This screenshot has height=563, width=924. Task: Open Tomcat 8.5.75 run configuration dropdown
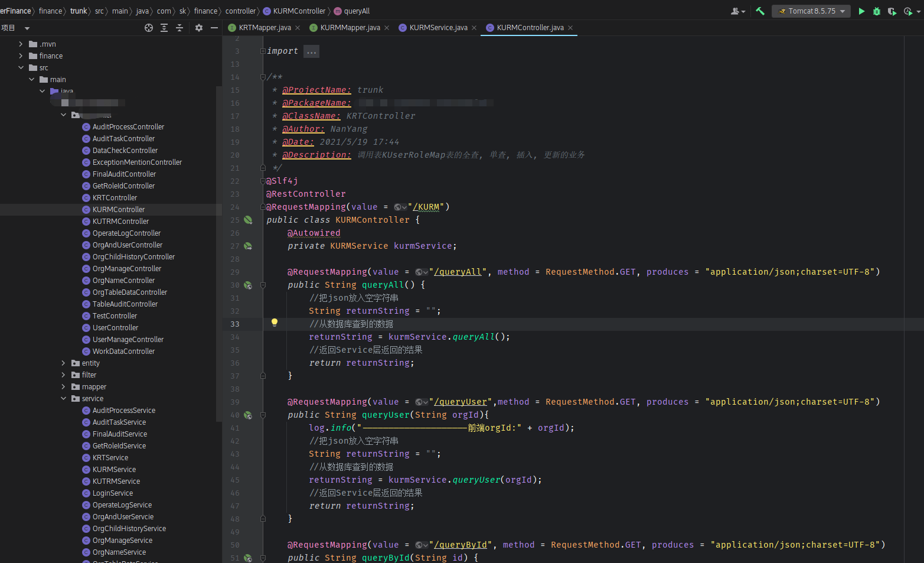[x=811, y=11]
